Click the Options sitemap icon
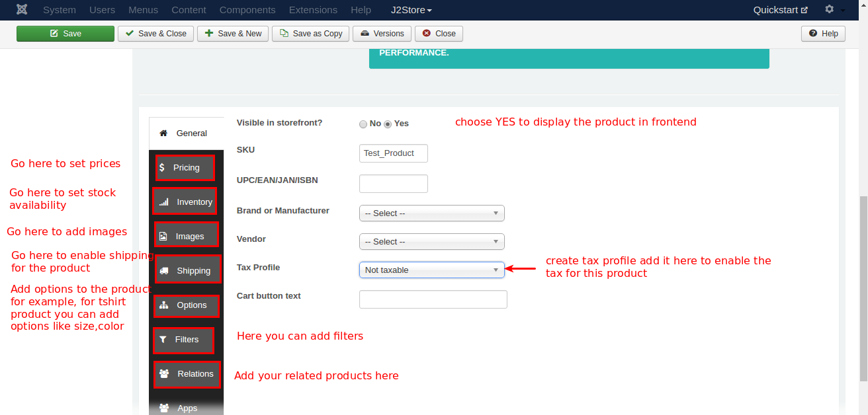 (x=163, y=305)
